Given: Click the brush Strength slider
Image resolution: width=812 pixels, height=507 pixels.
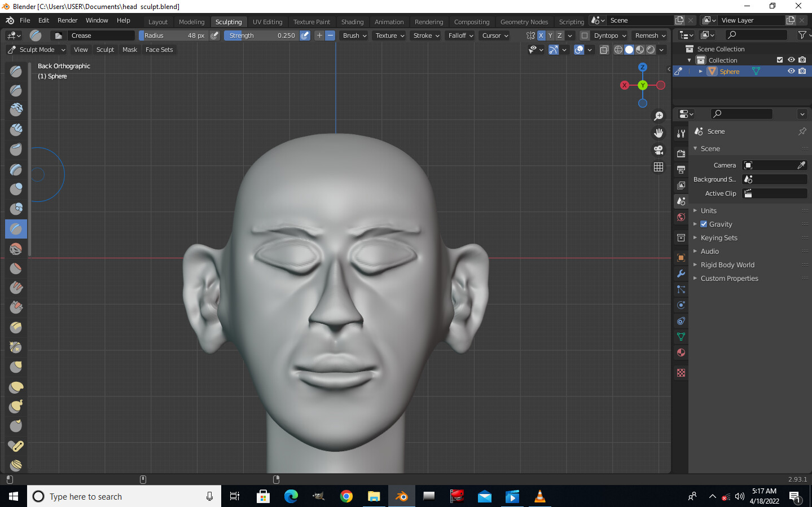Looking at the screenshot, I should [262, 35].
